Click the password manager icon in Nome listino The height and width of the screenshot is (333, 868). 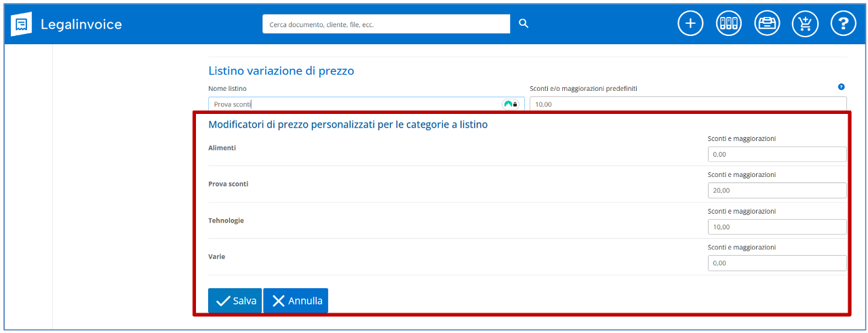coord(510,104)
